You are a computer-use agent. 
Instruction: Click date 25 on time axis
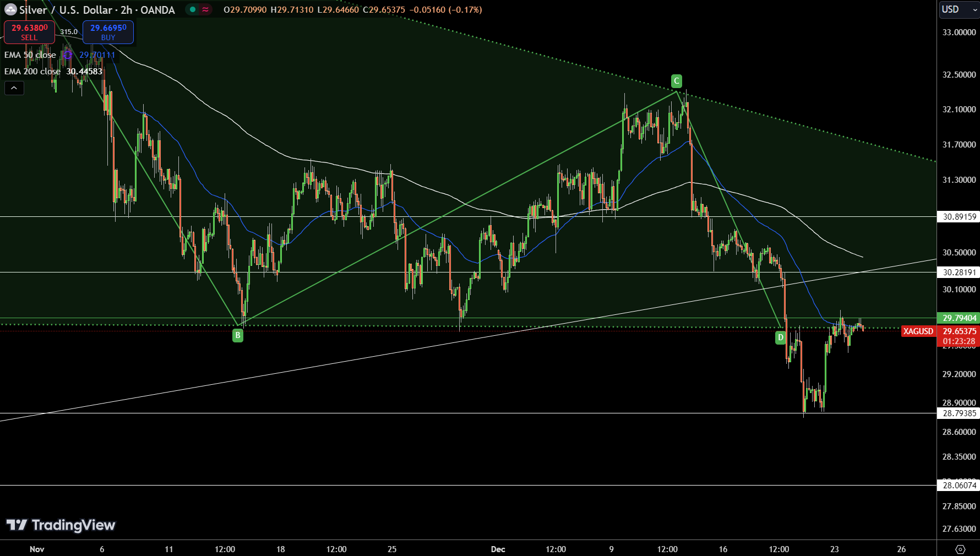coord(392,549)
